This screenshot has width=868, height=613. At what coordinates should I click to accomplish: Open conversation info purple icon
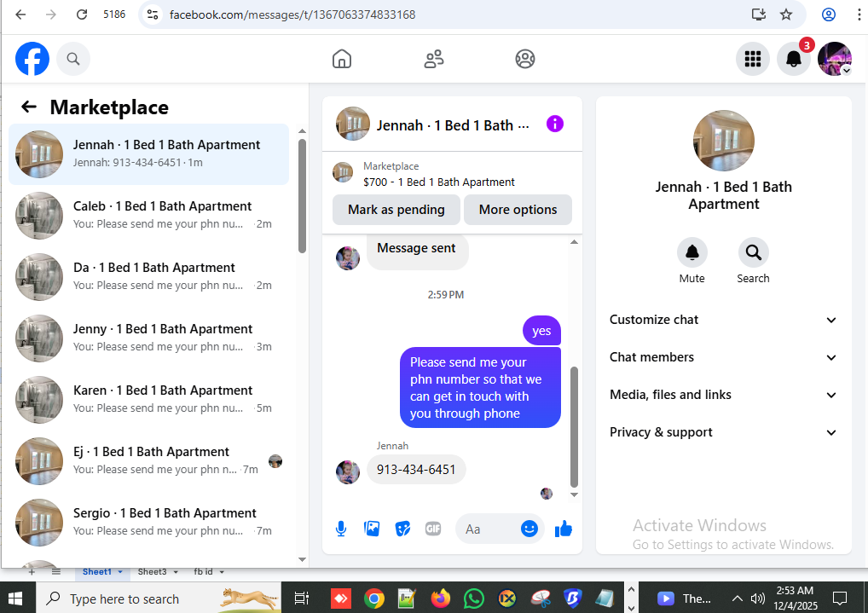555,124
